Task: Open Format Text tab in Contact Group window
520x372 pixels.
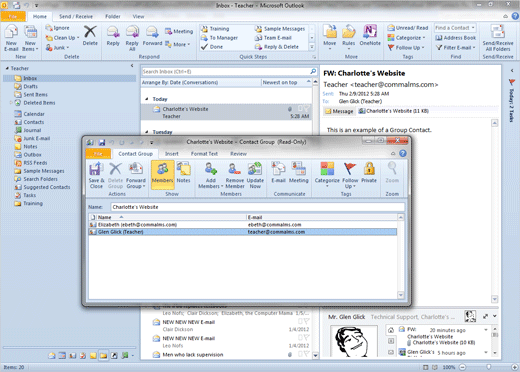Action: coord(204,154)
